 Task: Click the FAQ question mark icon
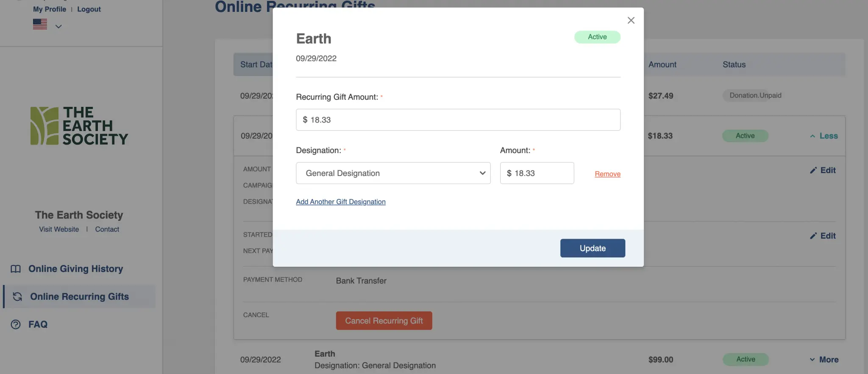coord(16,324)
